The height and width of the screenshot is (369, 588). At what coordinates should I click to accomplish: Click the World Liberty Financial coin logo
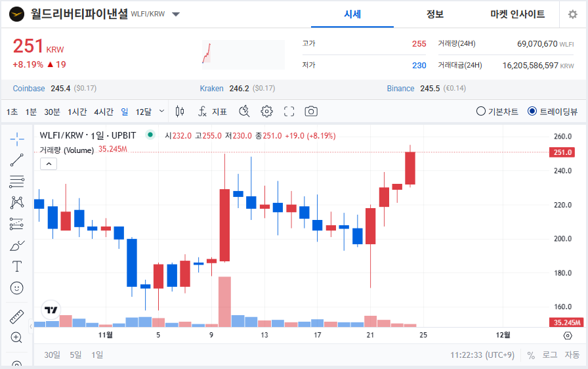pyautogui.click(x=16, y=14)
